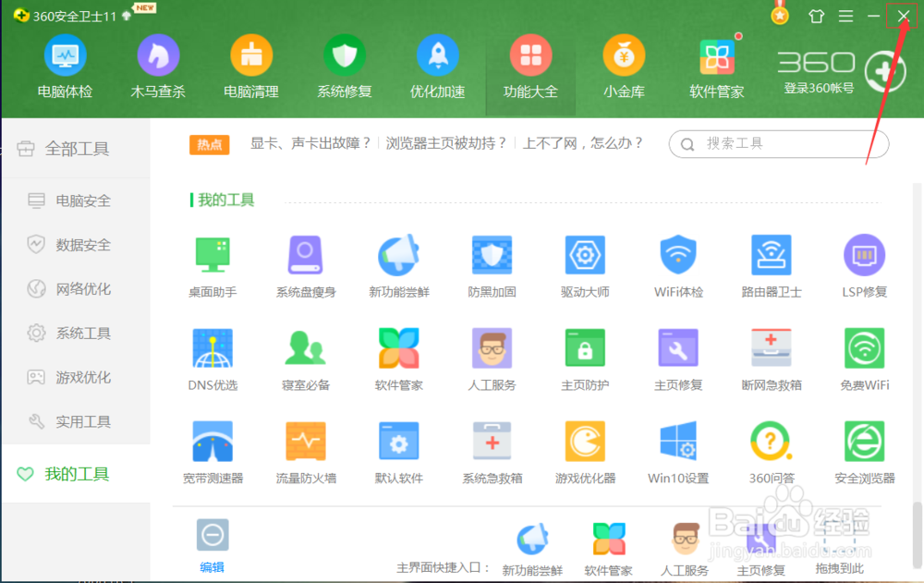
Task: Open 软件管家 in top toolbar
Action: click(717, 67)
